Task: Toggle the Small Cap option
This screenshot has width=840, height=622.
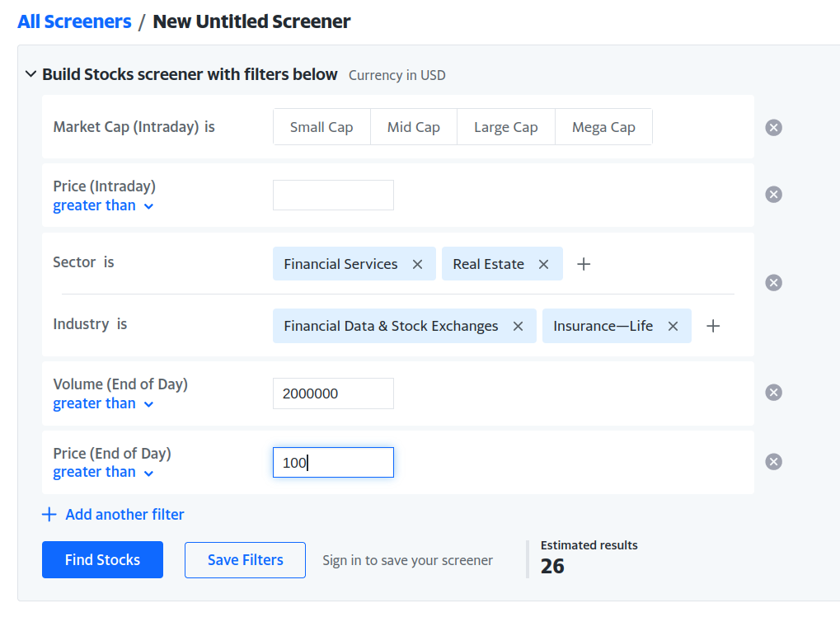Action: tap(321, 127)
